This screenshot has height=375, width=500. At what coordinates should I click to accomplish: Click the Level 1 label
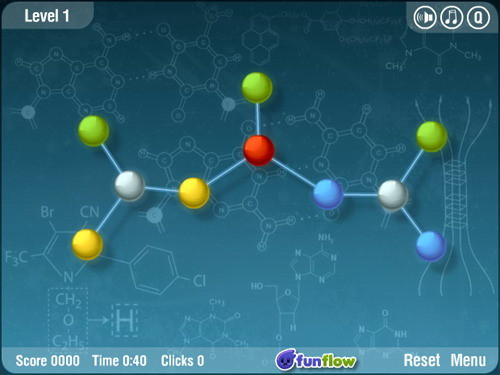coord(47,16)
